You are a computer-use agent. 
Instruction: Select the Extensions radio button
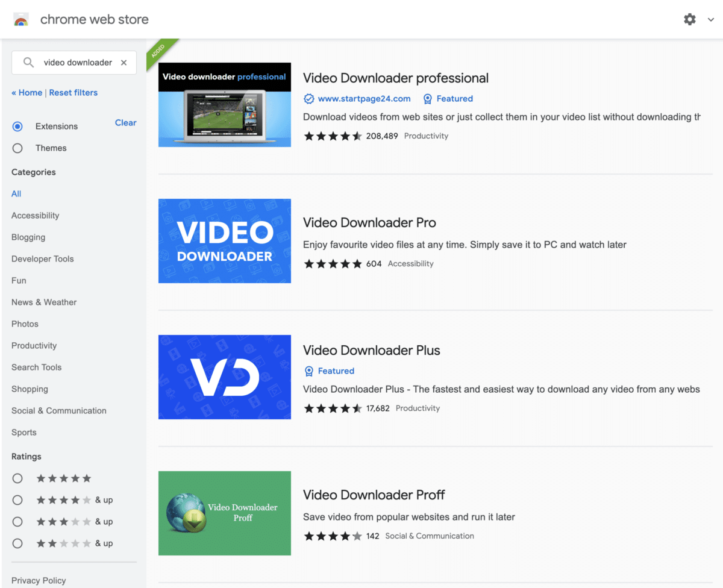click(17, 127)
